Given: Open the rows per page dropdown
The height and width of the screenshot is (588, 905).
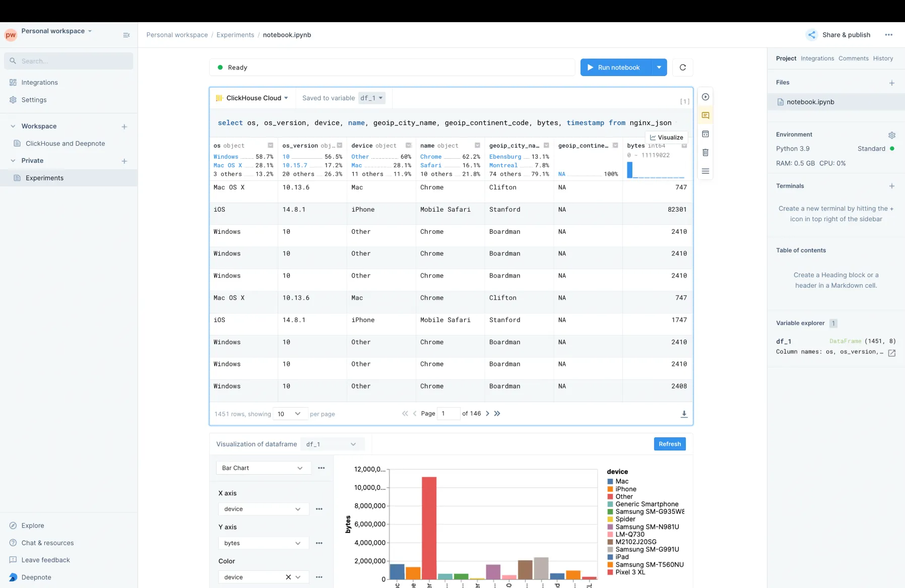Looking at the screenshot, I should pos(289,414).
